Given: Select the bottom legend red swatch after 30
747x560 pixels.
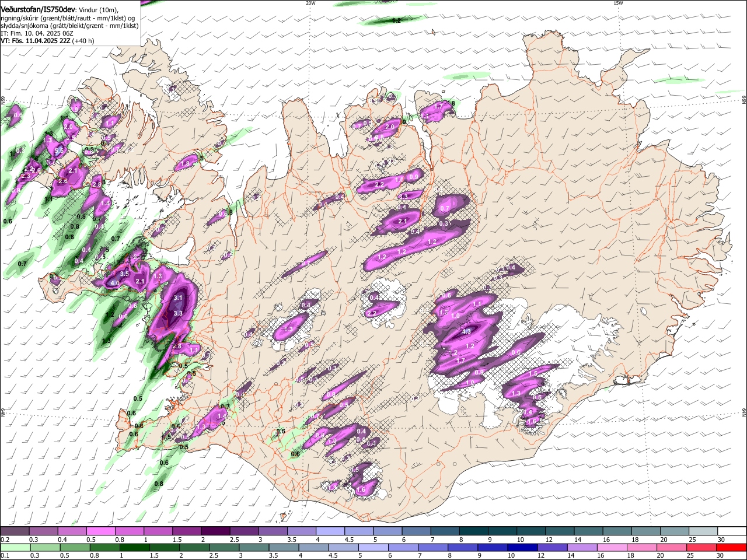Looking at the screenshot, I should click(732, 547).
